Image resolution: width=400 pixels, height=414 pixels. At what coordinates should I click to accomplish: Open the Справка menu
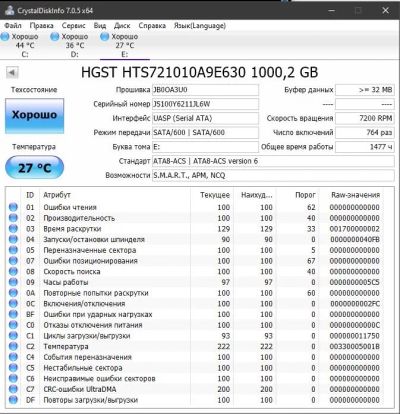152,26
